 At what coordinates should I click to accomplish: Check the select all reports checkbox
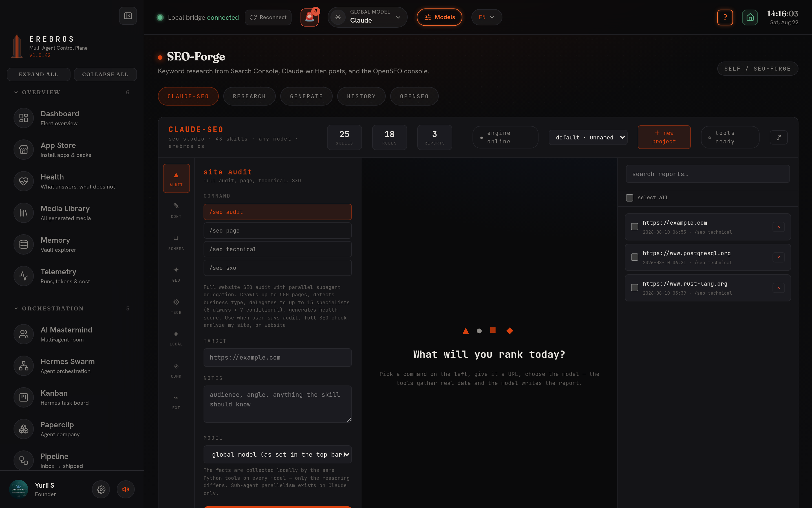630,198
